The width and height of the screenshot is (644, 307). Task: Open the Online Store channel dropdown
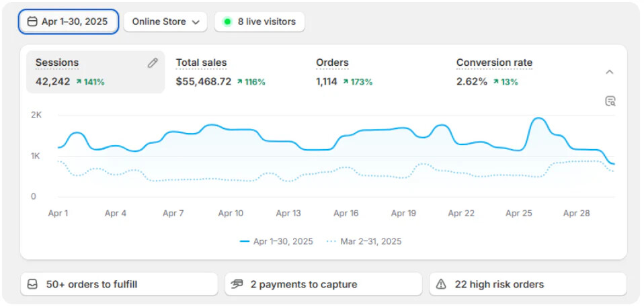point(165,21)
